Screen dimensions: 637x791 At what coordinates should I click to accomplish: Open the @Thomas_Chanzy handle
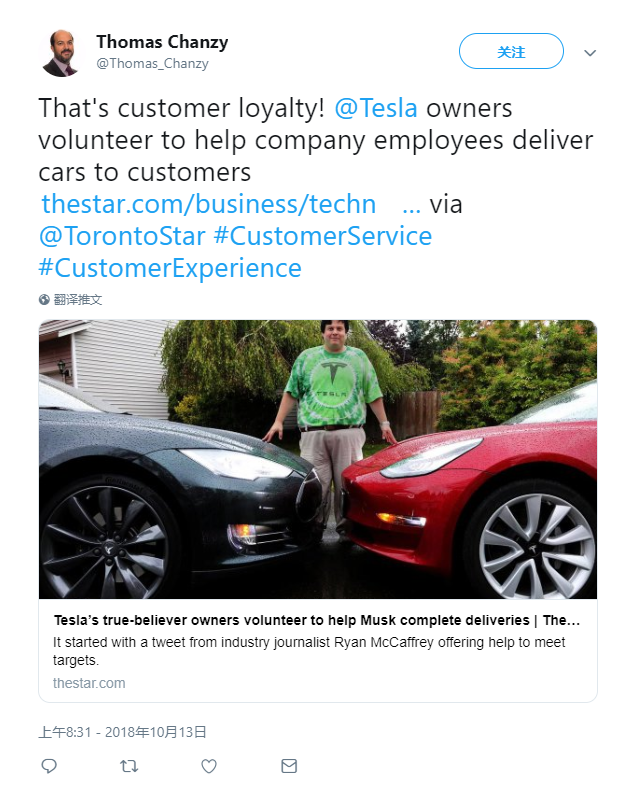click(152, 64)
